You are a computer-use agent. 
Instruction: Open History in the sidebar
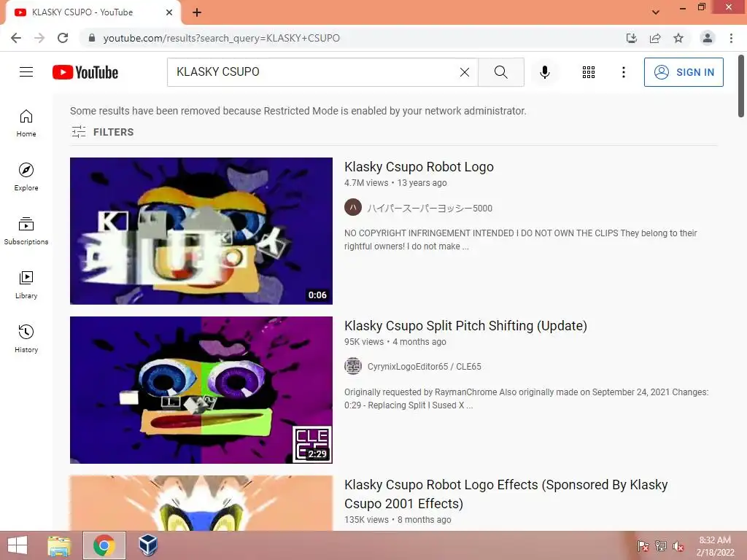tap(26, 338)
